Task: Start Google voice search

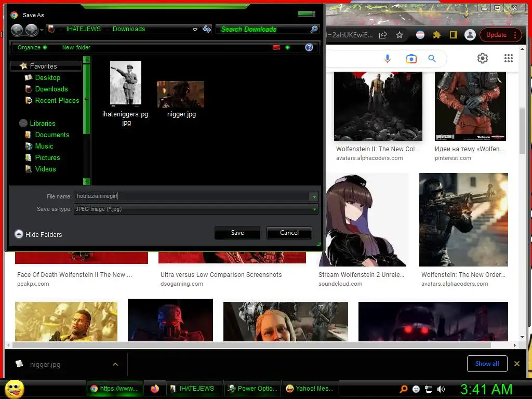Action: [388, 59]
